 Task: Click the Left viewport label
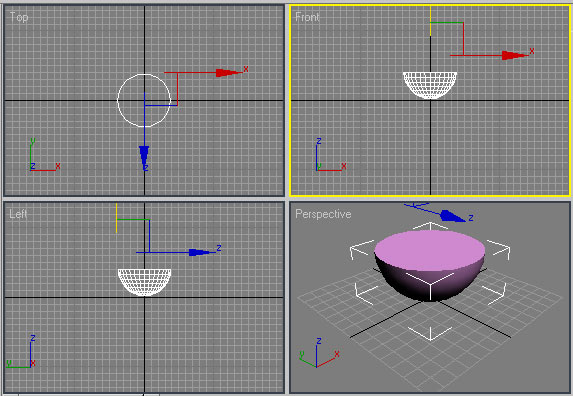pos(18,214)
